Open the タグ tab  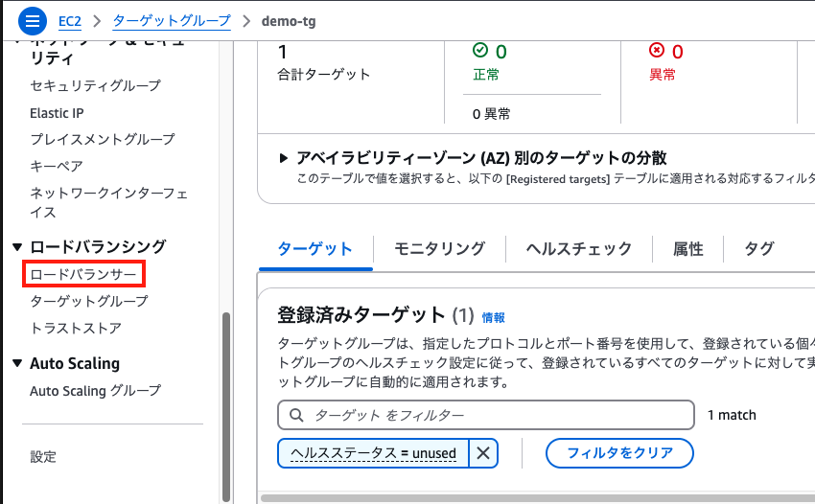tap(759, 248)
